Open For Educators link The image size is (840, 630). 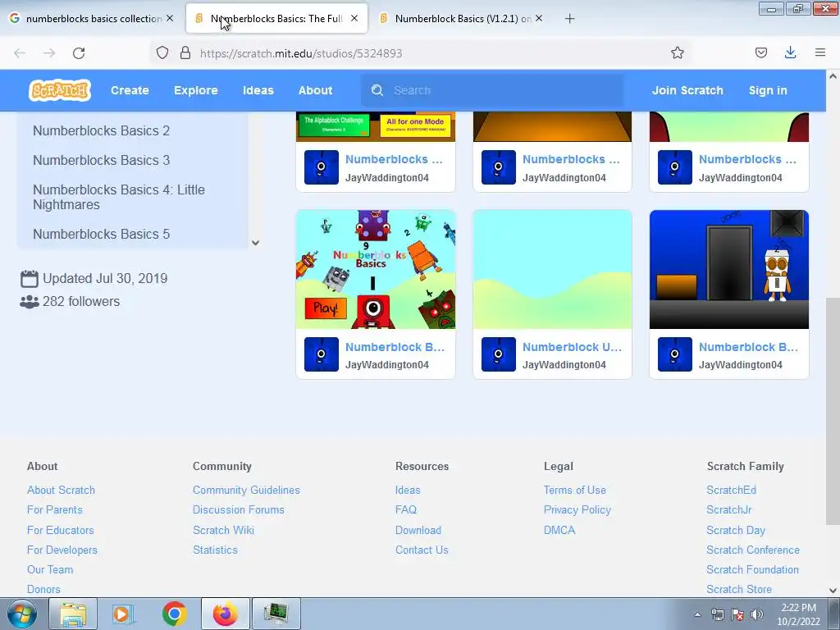60,530
